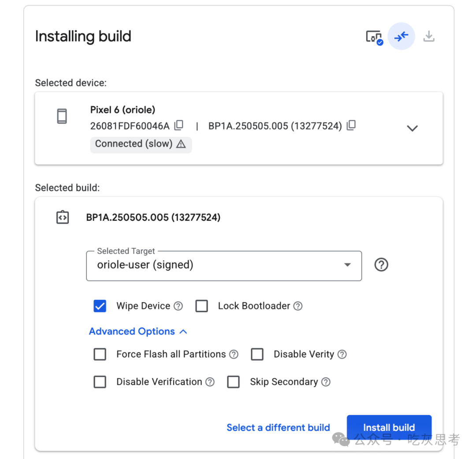
Task: Open the Selected Target dropdown
Action: pos(224,266)
